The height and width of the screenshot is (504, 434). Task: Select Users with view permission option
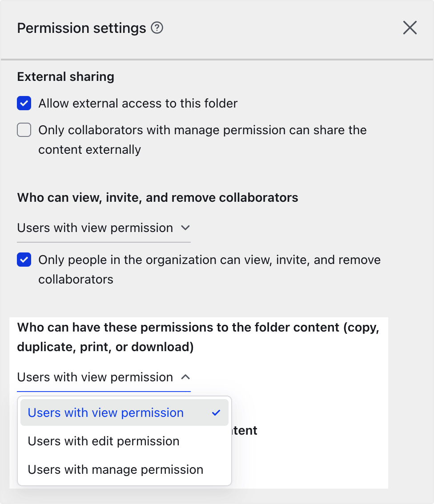[x=106, y=413]
